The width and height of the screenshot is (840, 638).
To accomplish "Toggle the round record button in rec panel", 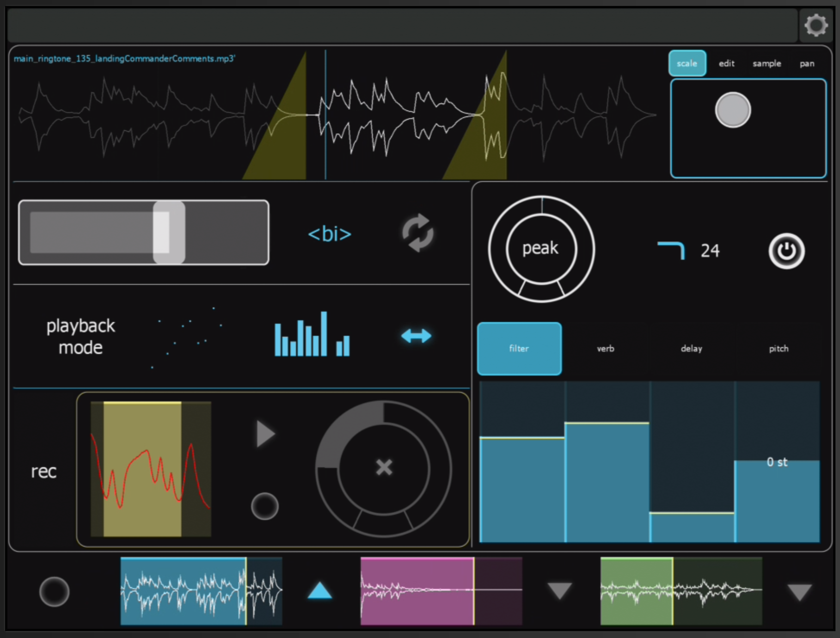I will (x=265, y=506).
